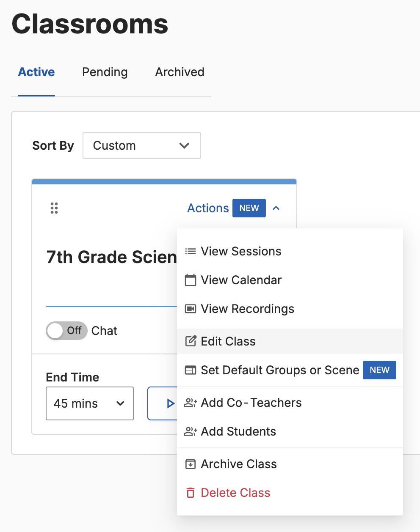The height and width of the screenshot is (532, 420).
Task: Collapse the Actions menu chevron
Action: click(x=276, y=208)
